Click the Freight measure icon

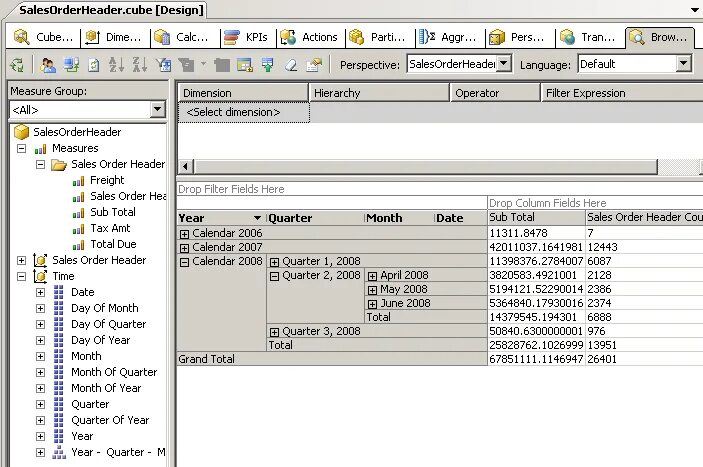tap(78, 181)
